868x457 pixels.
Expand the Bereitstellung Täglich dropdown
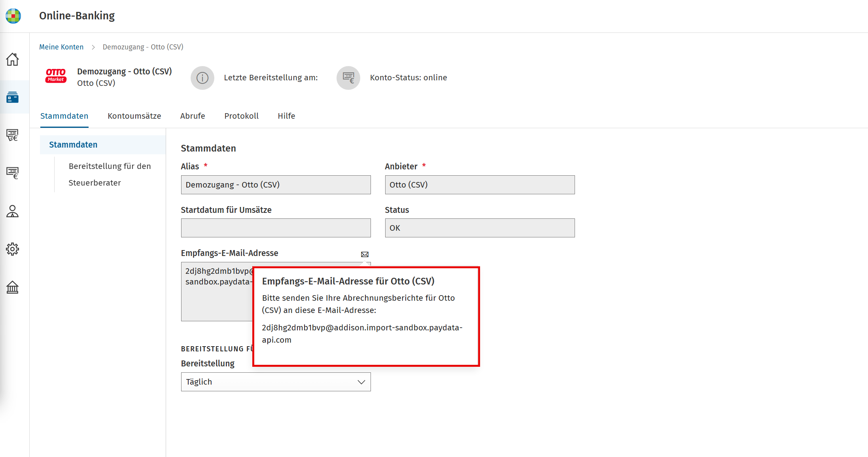[x=276, y=382]
